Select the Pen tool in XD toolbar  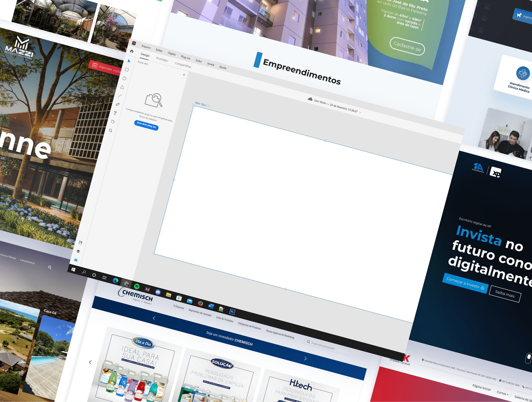[117, 104]
